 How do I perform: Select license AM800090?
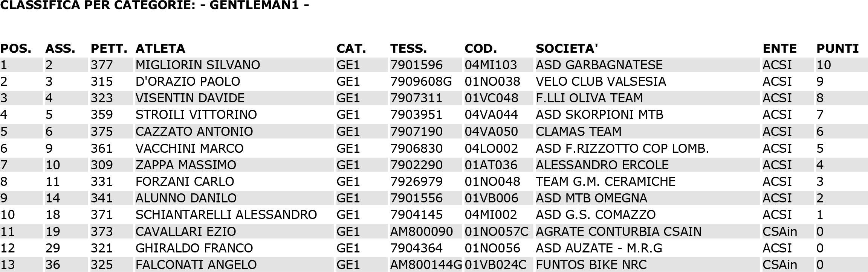422,231
